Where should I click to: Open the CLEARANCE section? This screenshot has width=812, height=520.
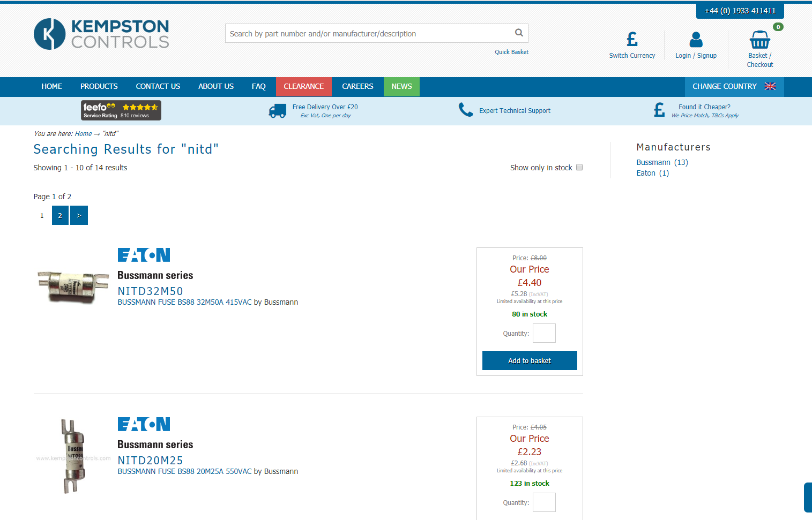pos(304,86)
